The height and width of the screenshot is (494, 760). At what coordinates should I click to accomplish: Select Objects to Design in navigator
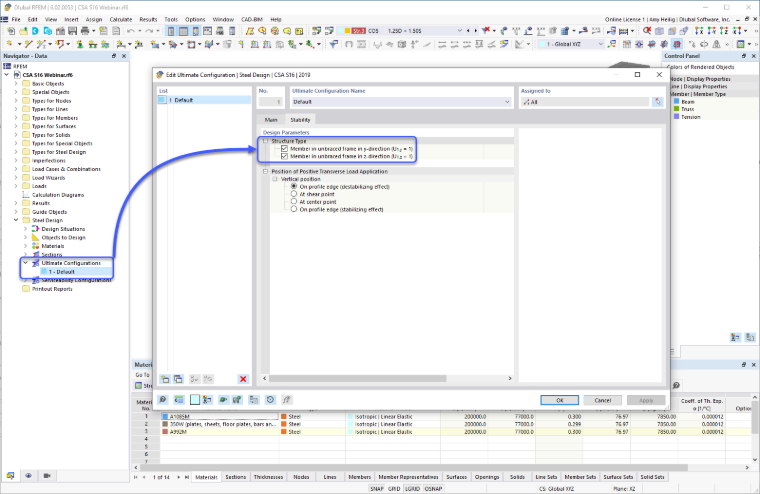point(63,238)
